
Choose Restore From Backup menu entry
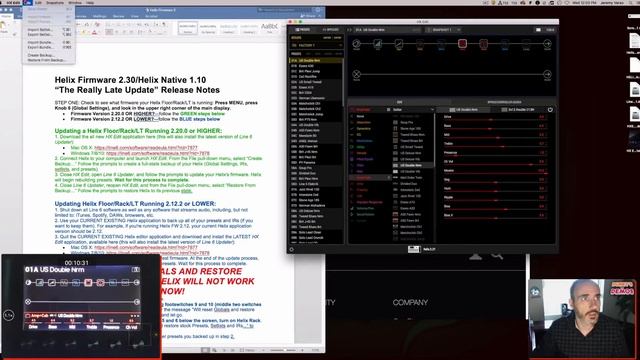click(46, 60)
